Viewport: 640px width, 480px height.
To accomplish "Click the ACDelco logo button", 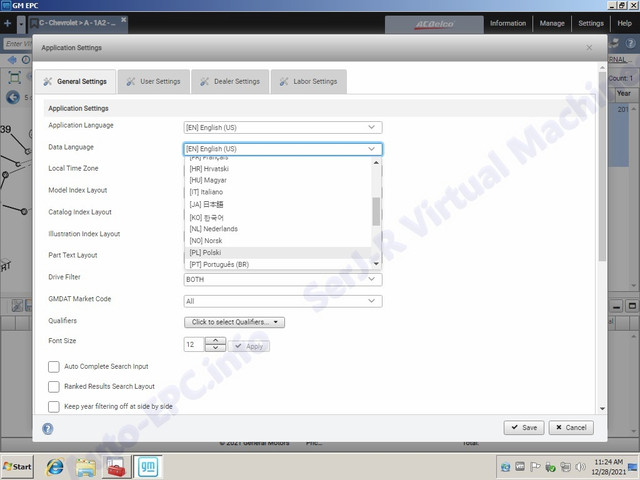I will tap(434, 24).
